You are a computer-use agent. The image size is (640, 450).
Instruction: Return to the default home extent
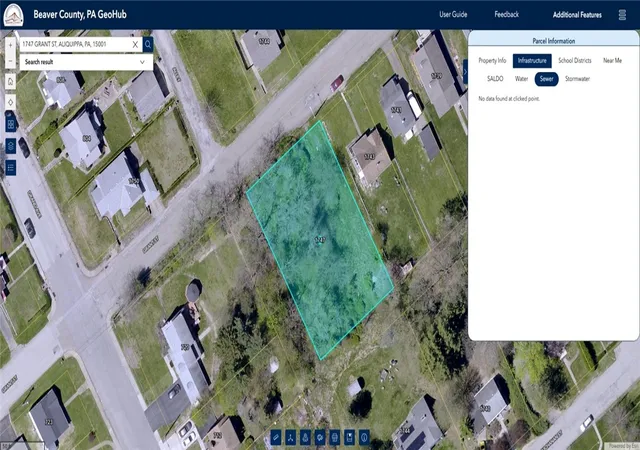(x=11, y=82)
